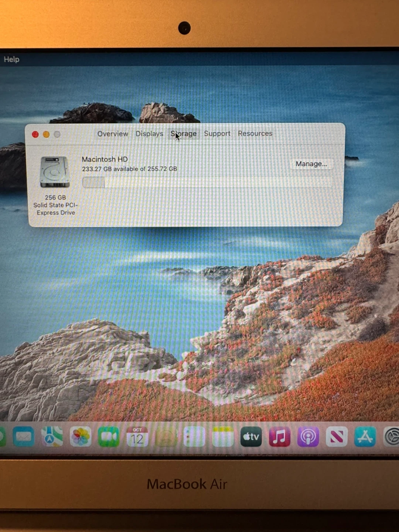Select the Support tab
The width and height of the screenshot is (399, 532).
tap(217, 134)
